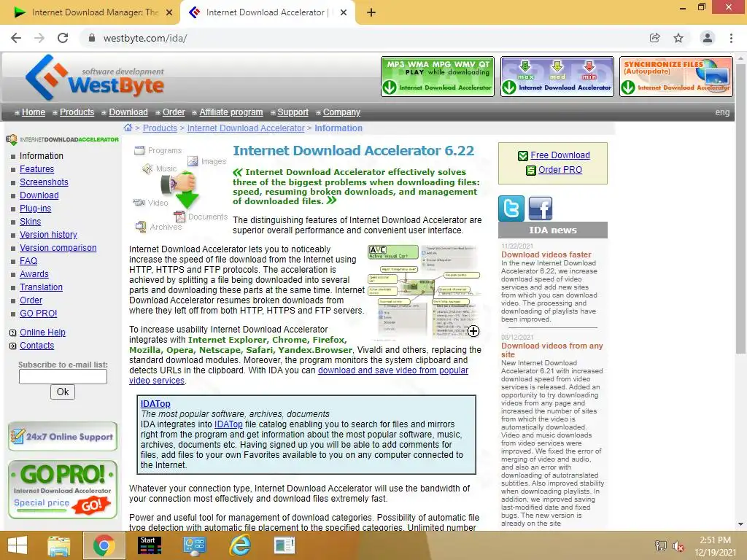Screen dimensions: 747x560
Task: Open Support in navigation bar
Action: coord(293,112)
